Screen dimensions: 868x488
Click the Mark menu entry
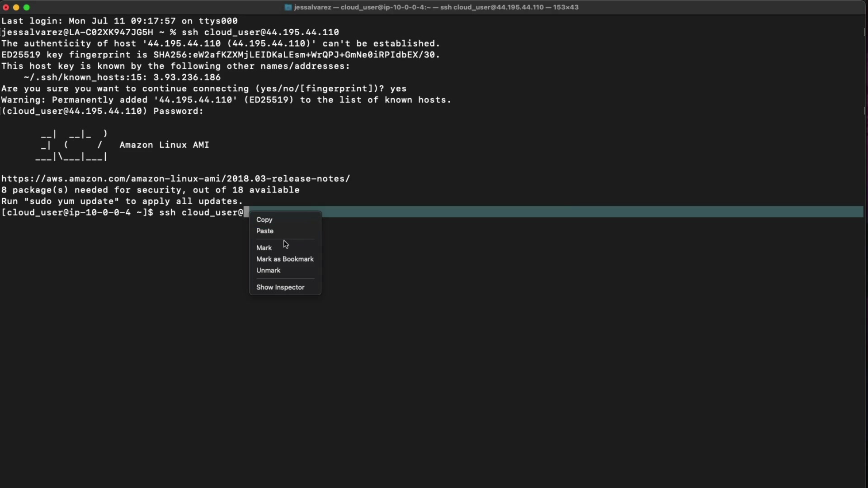tap(264, 248)
